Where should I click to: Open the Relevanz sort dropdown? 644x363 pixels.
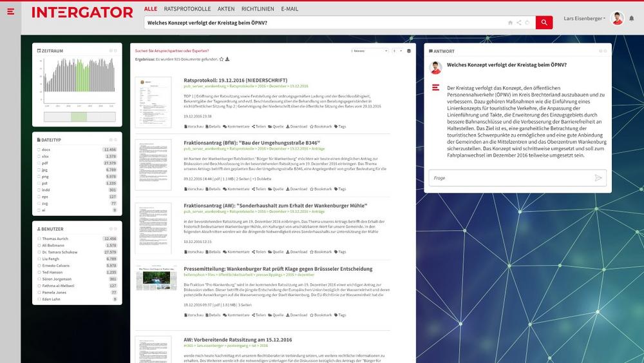click(x=370, y=51)
